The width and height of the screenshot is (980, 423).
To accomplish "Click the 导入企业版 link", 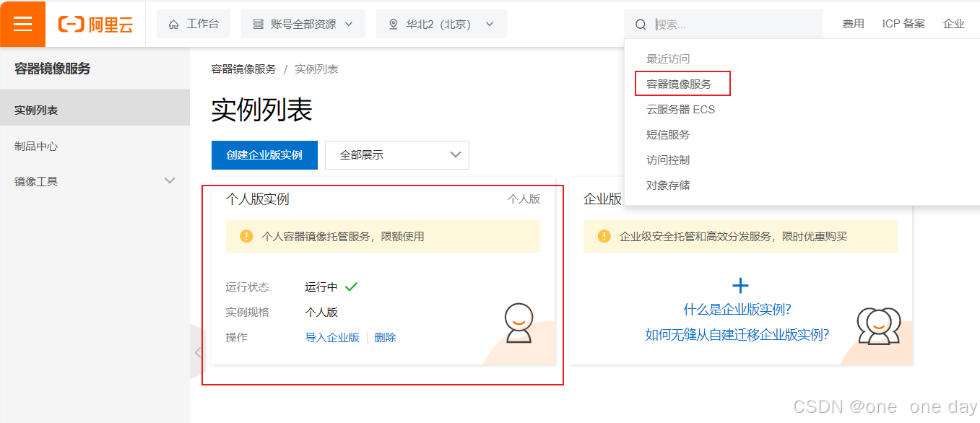I will (332, 337).
